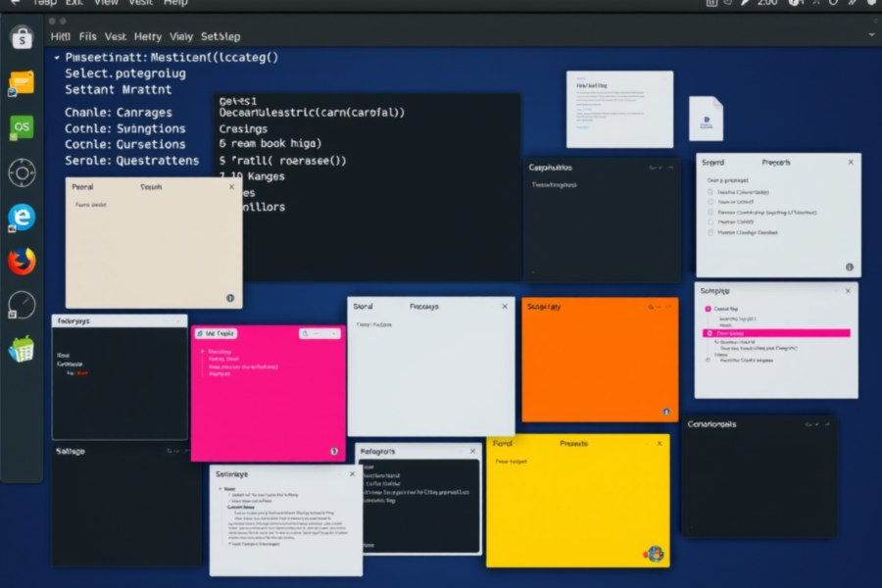This screenshot has height=588, width=882.
Task: Toggle checkbox in the pink highlighted Sompleg row
Action: coord(710,333)
